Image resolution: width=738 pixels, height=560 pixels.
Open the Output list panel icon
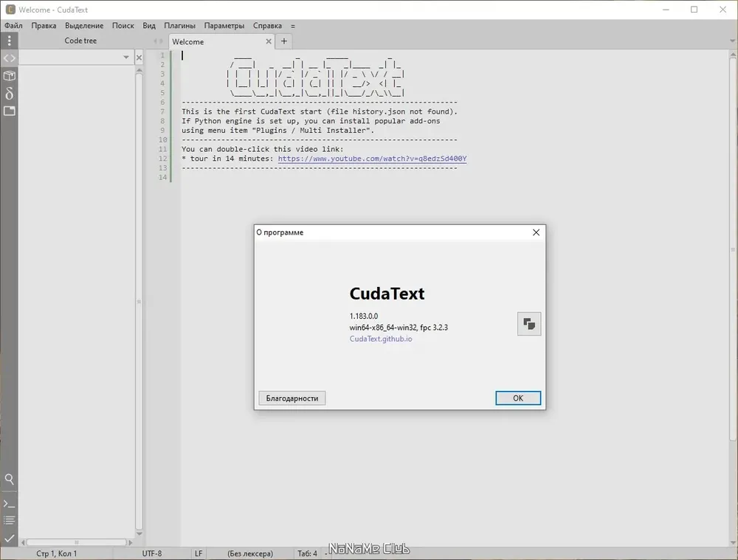pyautogui.click(x=9, y=520)
